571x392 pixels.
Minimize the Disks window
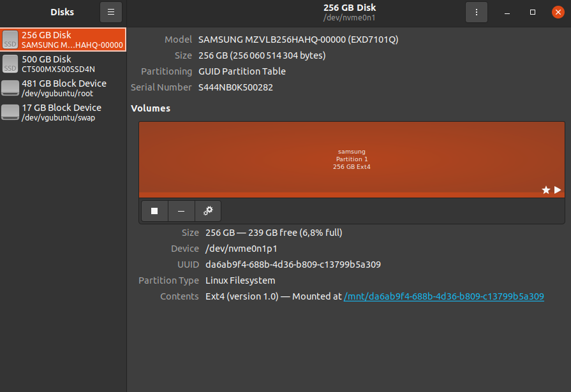pyautogui.click(x=507, y=12)
